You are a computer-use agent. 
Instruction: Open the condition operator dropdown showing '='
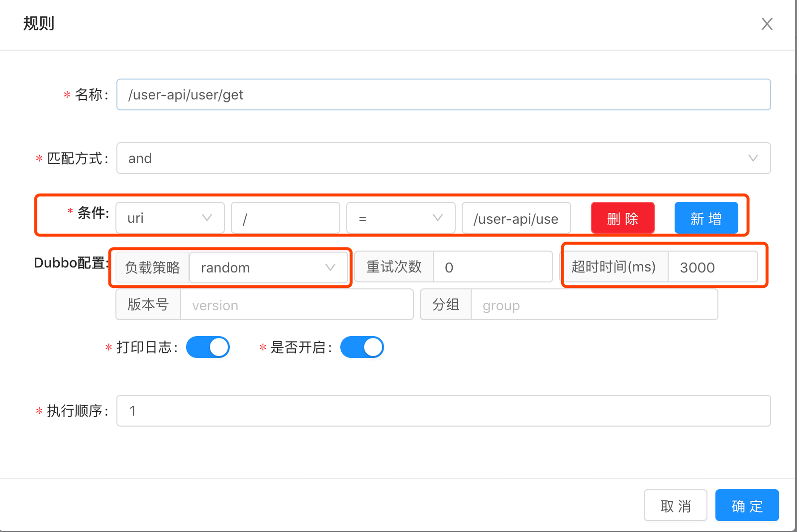click(400, 217)
